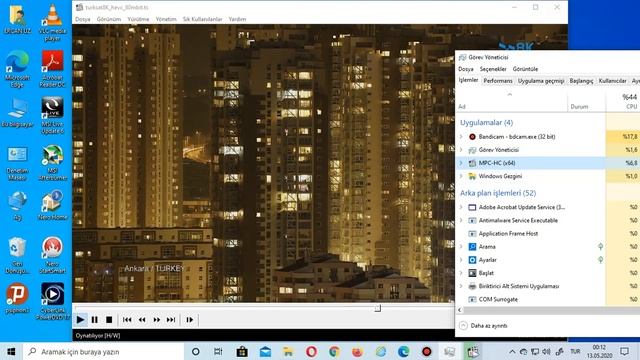
Task: Open the Yürütme menu in MPC-HC
Action: 138,19
